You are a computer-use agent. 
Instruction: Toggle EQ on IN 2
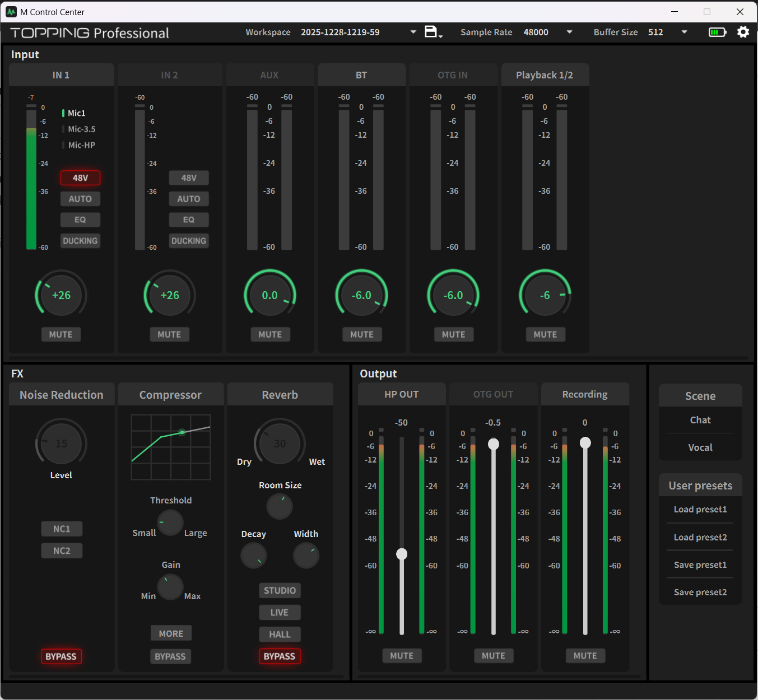pos(189,220)
